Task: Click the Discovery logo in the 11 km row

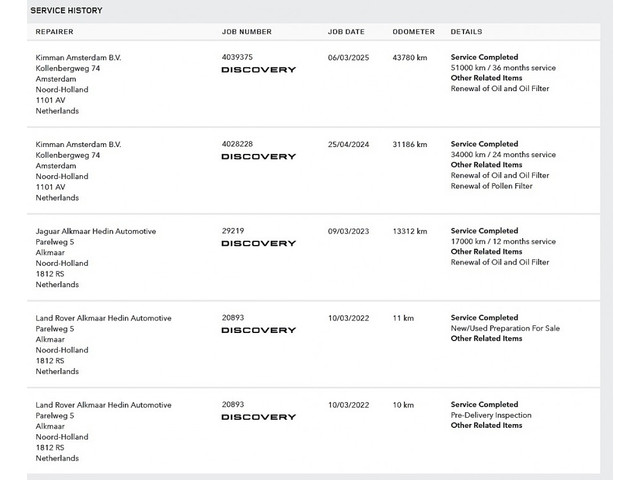Action: 258,330
